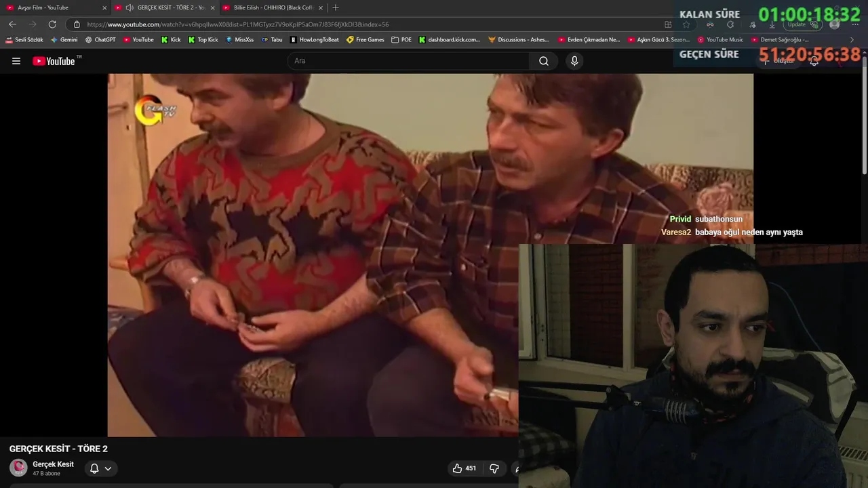
Task: Click the tab grid icon in address bar
Action: click(668, 24)
